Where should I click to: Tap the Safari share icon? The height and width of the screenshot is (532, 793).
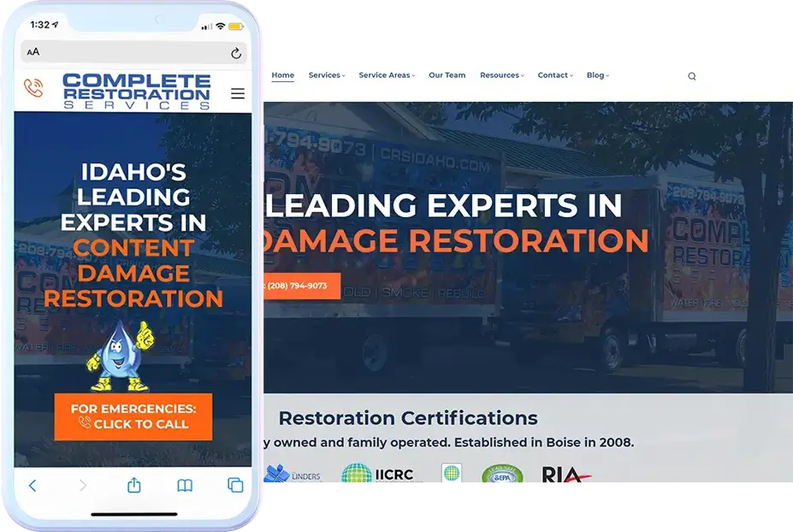click(x=133, y=485)
